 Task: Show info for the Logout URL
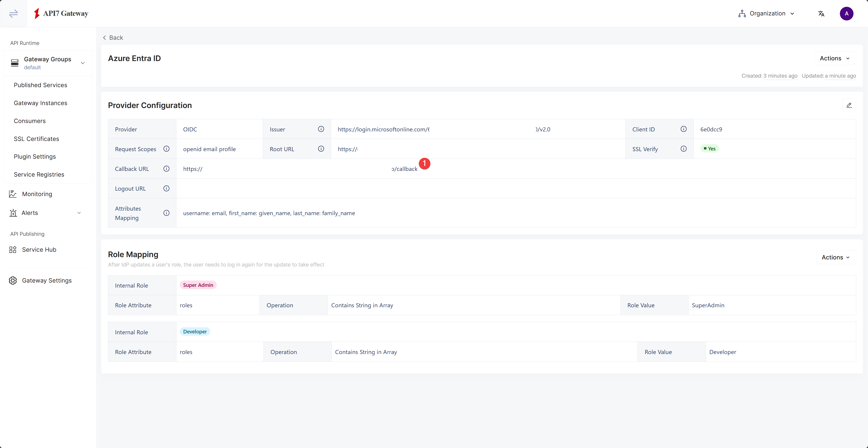[x=166, y=188]
